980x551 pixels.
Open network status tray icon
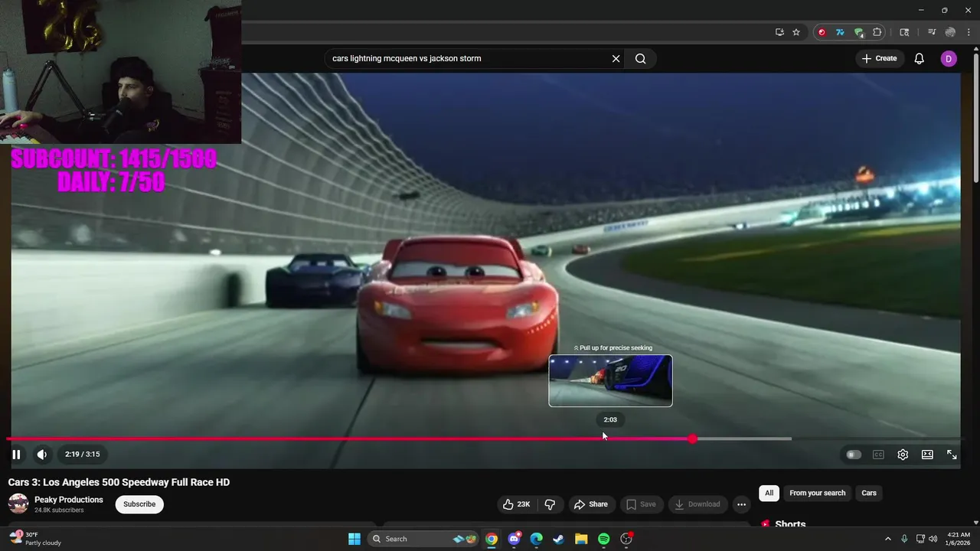[920, 539]
